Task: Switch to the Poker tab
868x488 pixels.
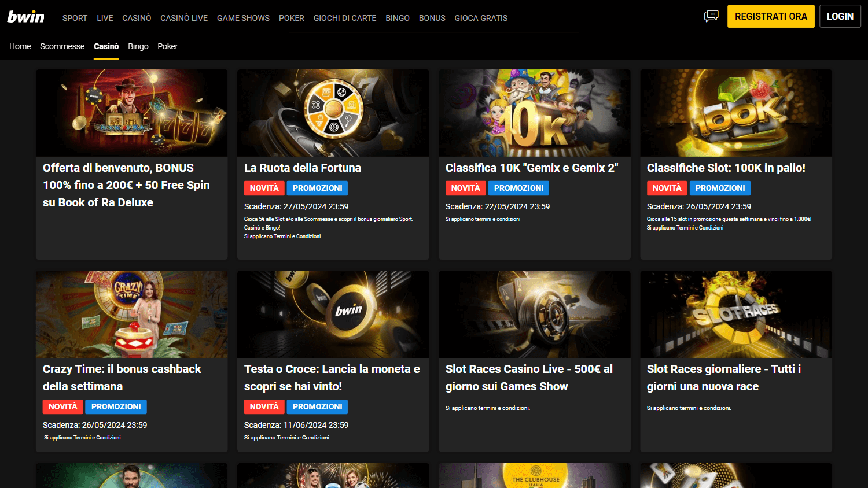Action: click(x=167, y=46)
